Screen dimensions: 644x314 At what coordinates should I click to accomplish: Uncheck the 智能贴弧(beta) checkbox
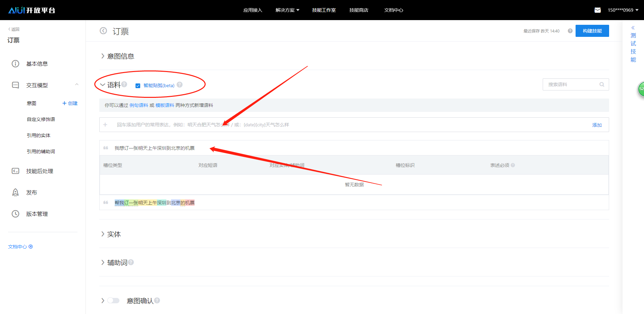pos(138,85)
